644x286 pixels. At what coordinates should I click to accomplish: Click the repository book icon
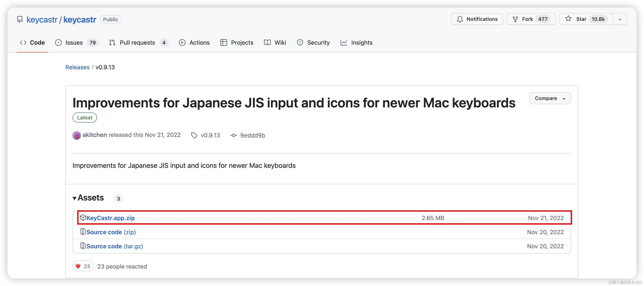pos(20,20)
